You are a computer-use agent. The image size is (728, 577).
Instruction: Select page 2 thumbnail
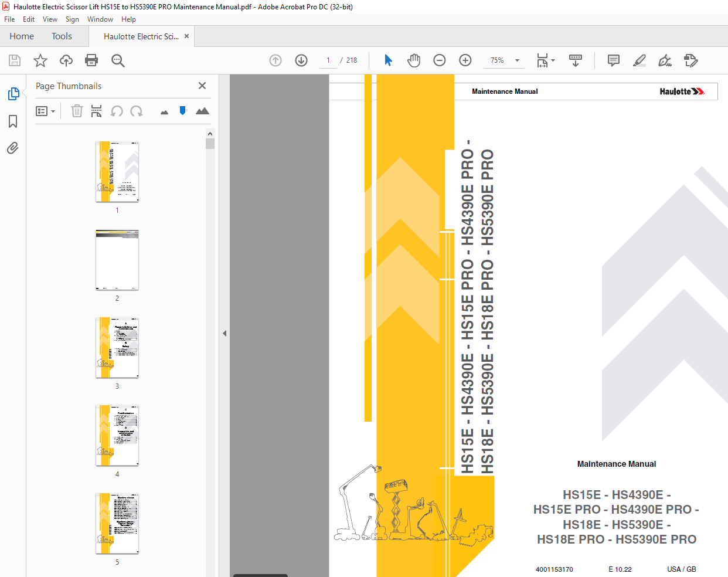click(x=117, y=260)
